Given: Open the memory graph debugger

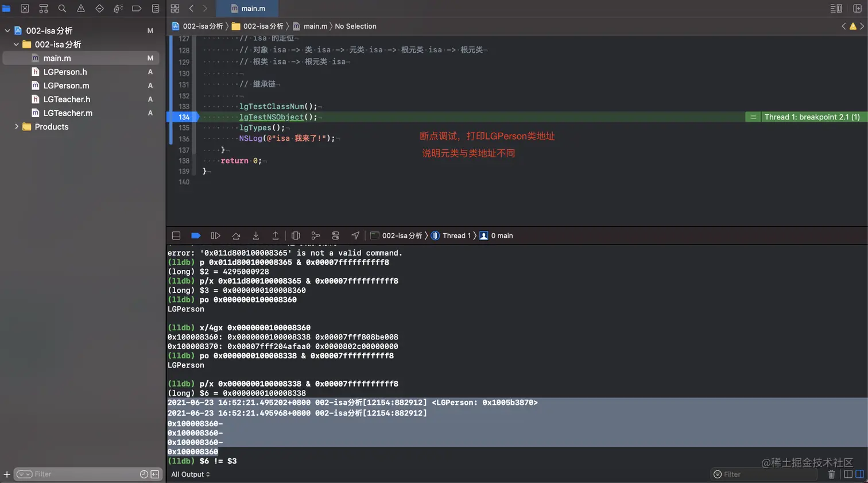Looking at the screenshot, I should tap(316, 235).
